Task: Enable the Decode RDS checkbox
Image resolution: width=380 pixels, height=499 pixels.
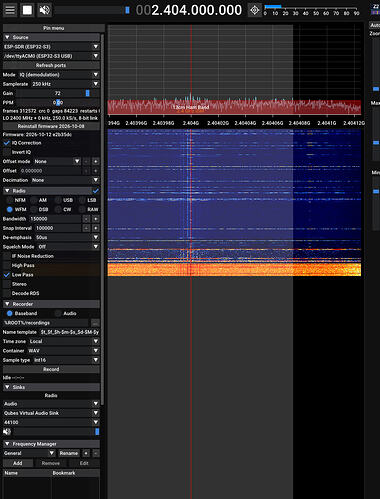Action: tap(7, 293)
